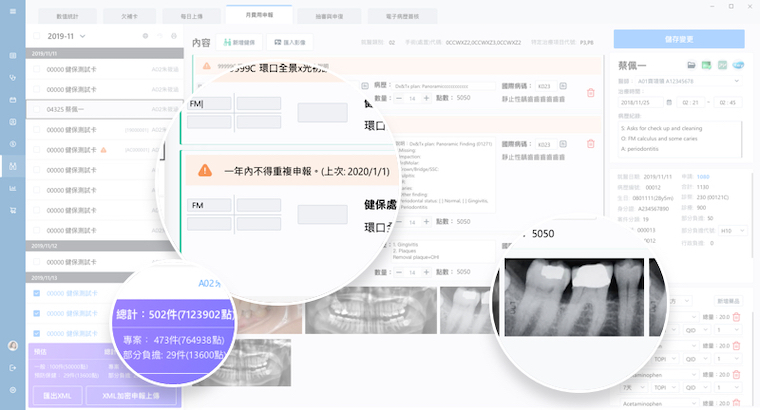Click the gear icon in list header
This screenshot has width=760, height=410.
click(x=146, y=37)
